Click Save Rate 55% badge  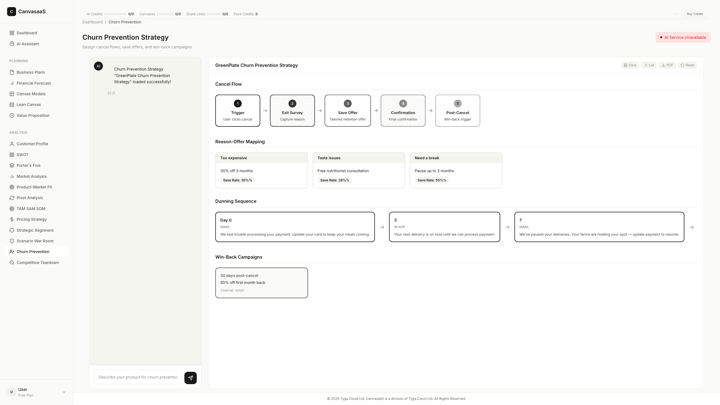[x=432, y=180]
